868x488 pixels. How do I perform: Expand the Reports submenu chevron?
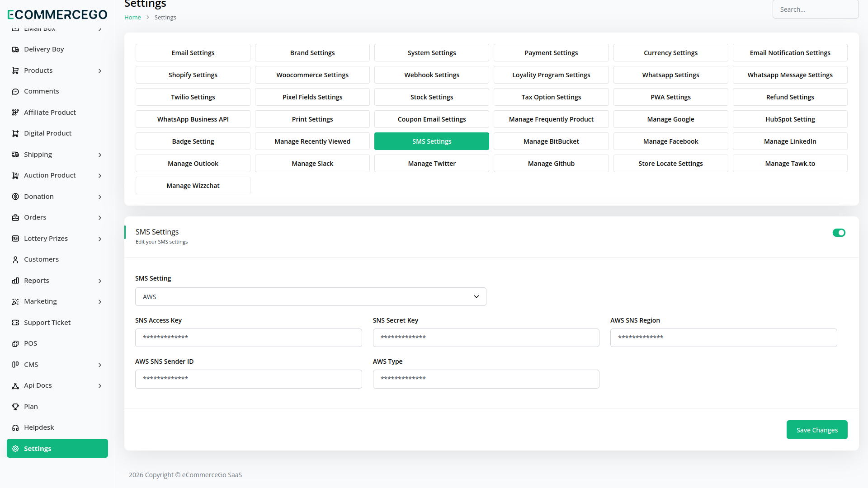click(x=100, y=281)
